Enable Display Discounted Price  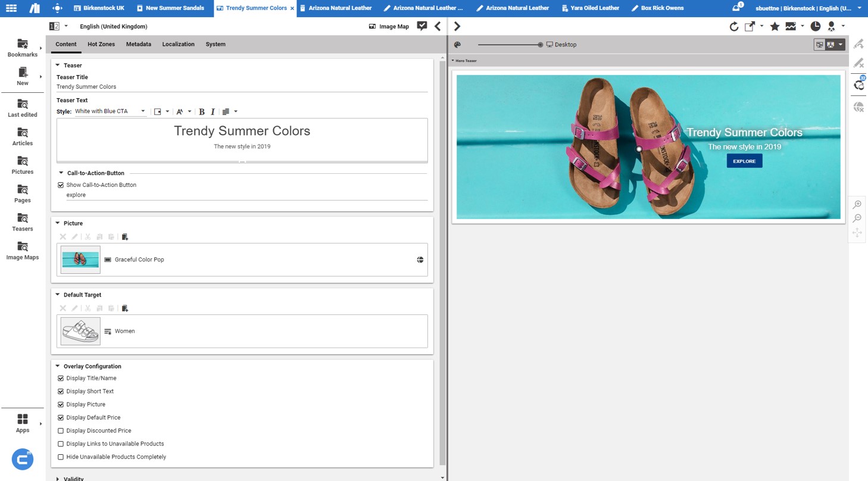(61, 430)
